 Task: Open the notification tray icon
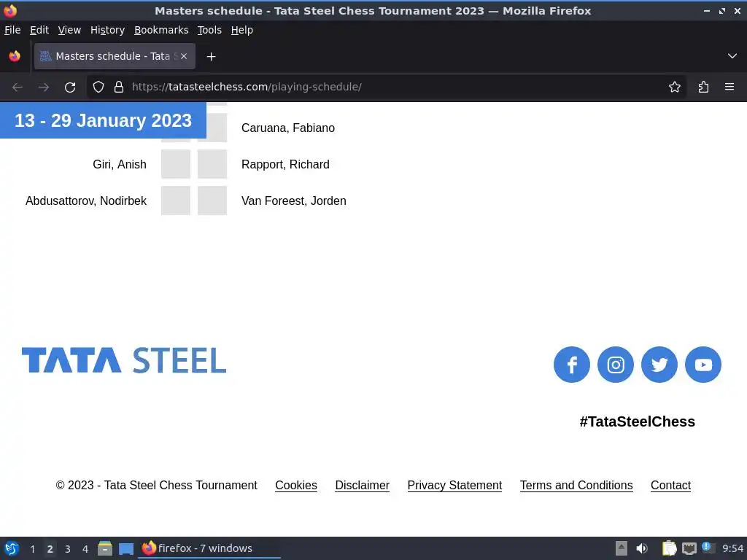point(708,548)
